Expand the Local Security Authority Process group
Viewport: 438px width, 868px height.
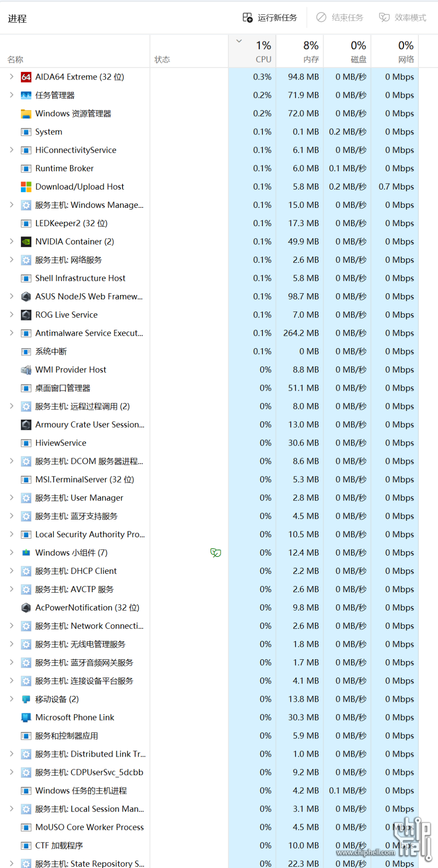coord(12,535)
